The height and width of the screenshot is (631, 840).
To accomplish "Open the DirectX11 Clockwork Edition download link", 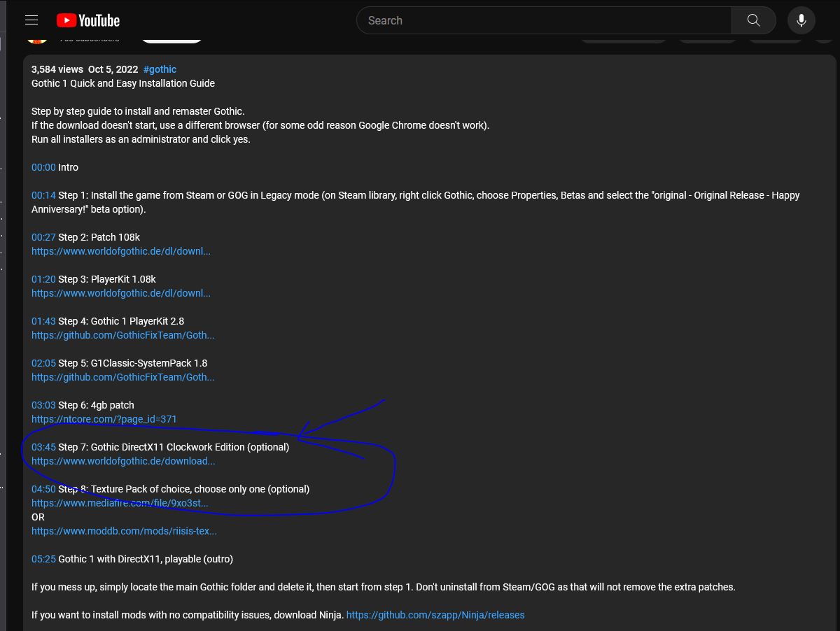I will click(123, 461).
